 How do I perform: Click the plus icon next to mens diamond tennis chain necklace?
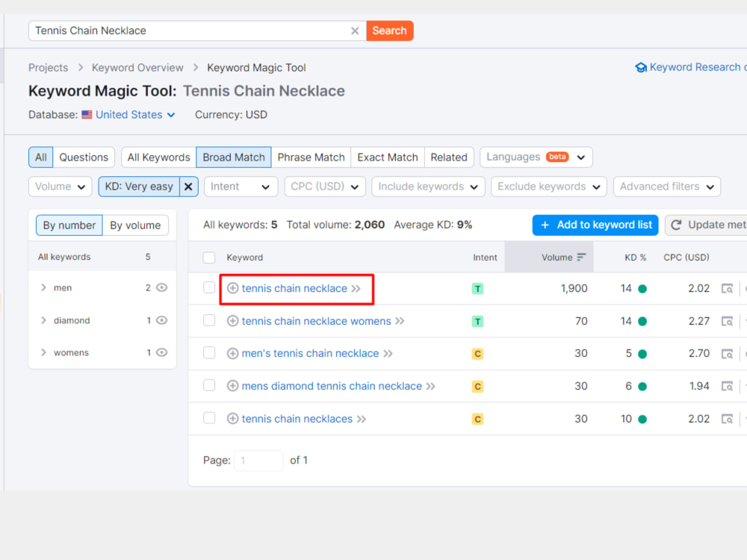232,386
